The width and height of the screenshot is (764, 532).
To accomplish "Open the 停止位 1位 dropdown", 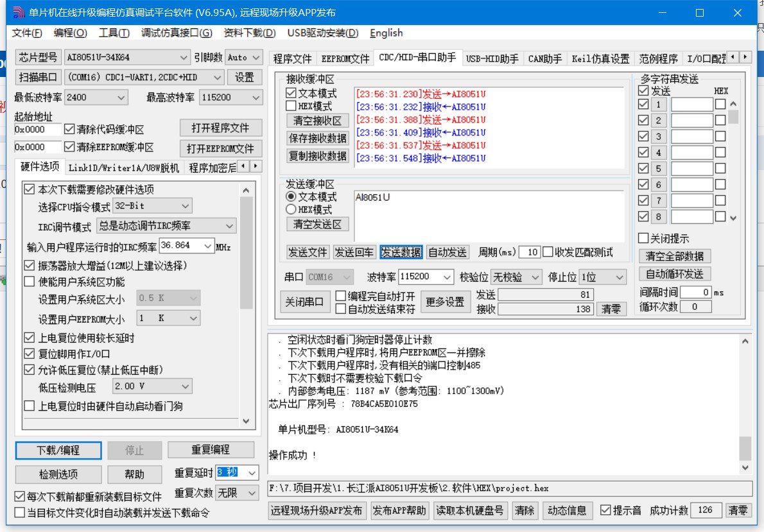I will tap(620, 277).
